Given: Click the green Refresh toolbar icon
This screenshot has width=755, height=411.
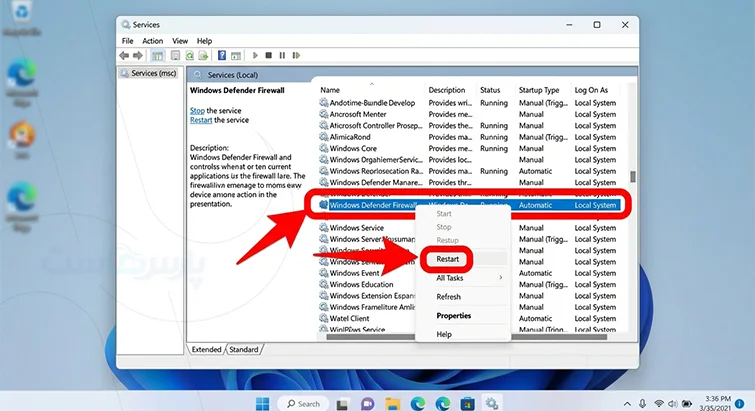Looking at the screenshot, I should (x=189, y=56).
